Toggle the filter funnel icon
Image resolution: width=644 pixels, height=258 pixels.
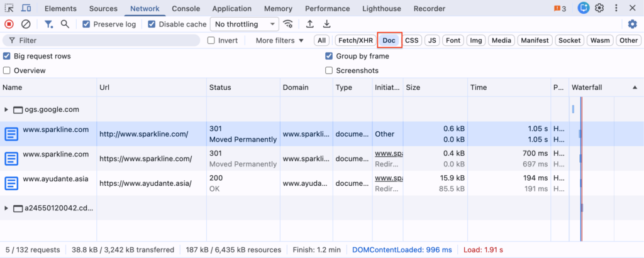coord(48,24)
